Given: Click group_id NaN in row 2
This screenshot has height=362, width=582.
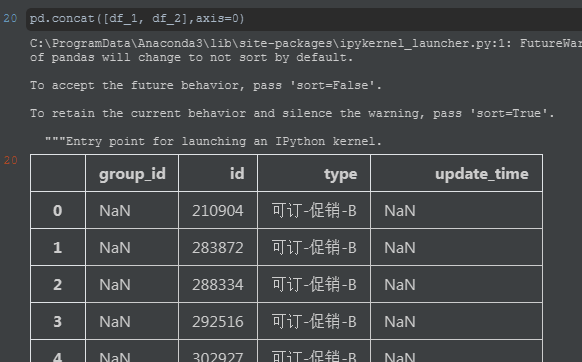Looking at the screenshot, I should [x=115, y=284].
